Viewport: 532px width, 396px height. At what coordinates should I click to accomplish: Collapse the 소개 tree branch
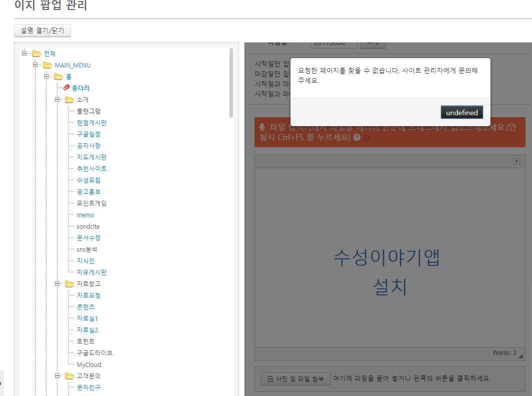57,99
